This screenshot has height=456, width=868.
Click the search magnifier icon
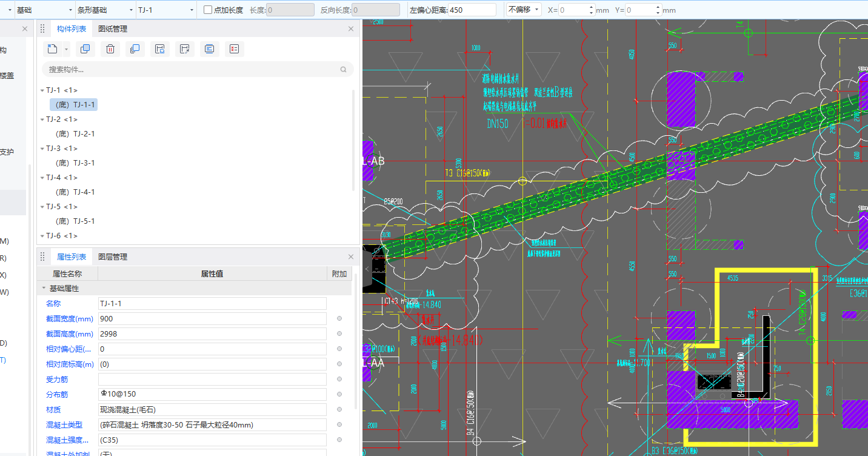(344, 70)
